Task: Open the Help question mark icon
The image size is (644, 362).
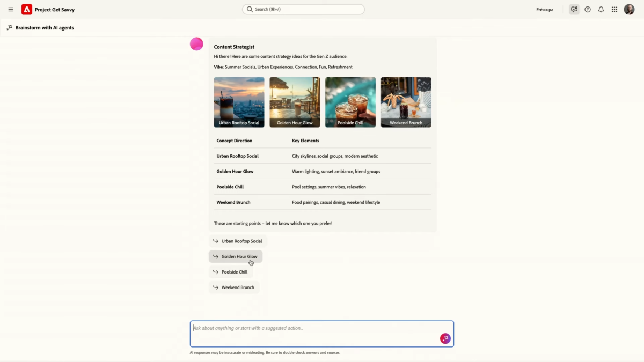Action: (588, 9)
